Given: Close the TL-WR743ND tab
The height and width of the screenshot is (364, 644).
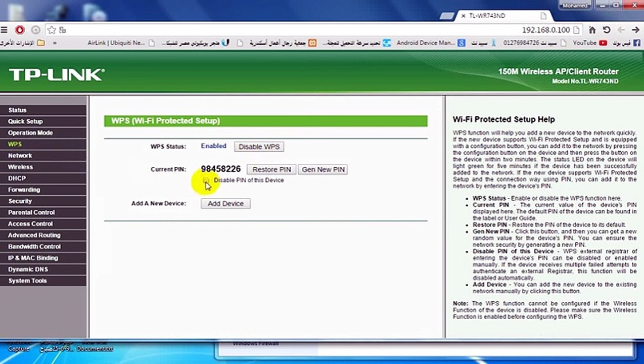Looking at the screenshot, I should 463,16.
